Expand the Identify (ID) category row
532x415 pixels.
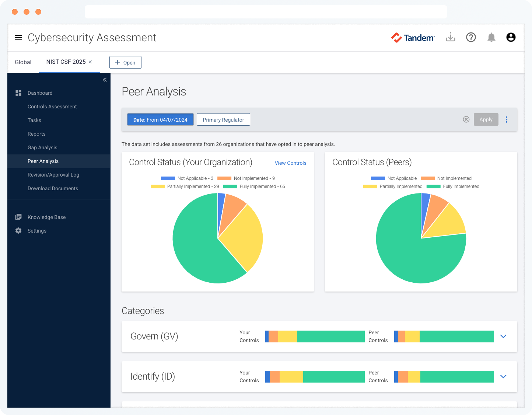503,376
